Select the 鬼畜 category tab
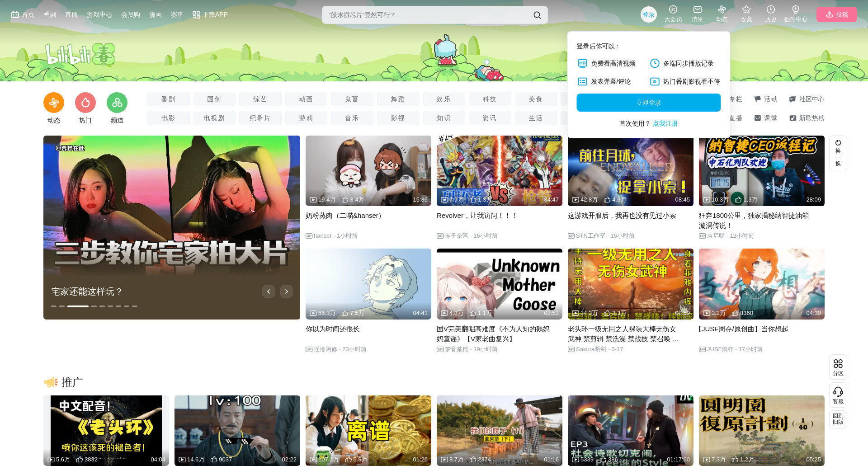This screenshot has width=868, height=470. point(352,99)
